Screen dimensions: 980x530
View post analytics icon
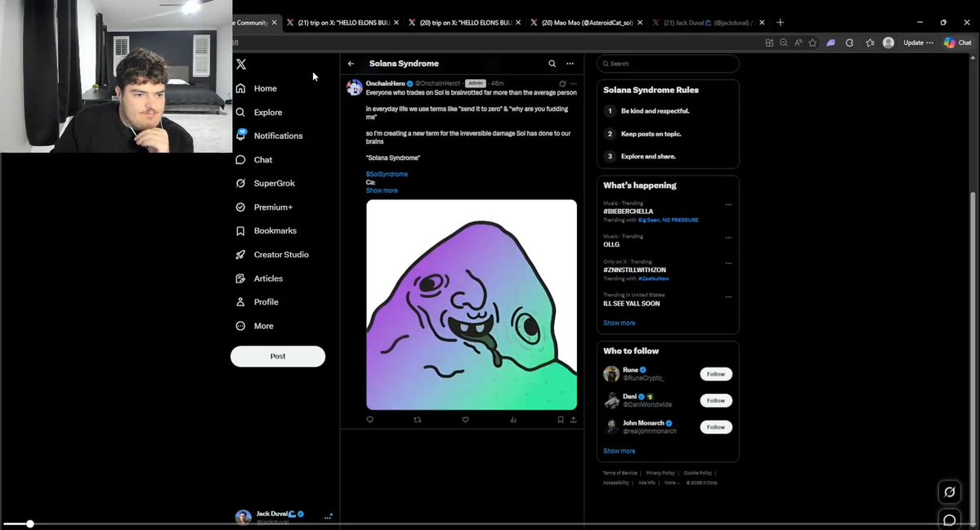(x=513, y=420)
